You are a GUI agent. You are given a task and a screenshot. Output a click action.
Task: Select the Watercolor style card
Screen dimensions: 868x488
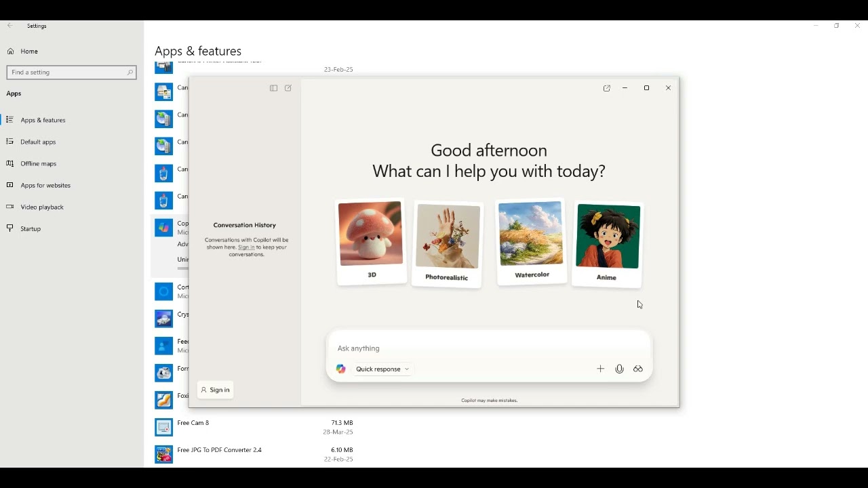click(532, 242)
